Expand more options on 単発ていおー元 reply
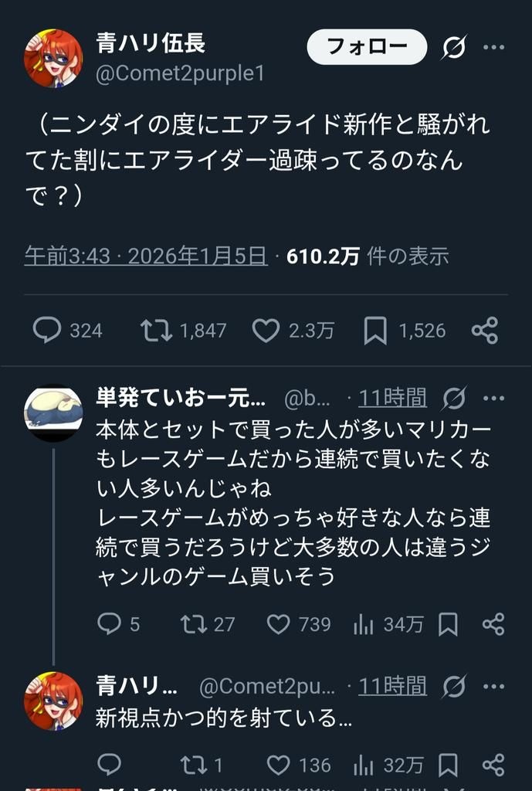The height and width of the screenshot is (791, 532). point(493,398)
